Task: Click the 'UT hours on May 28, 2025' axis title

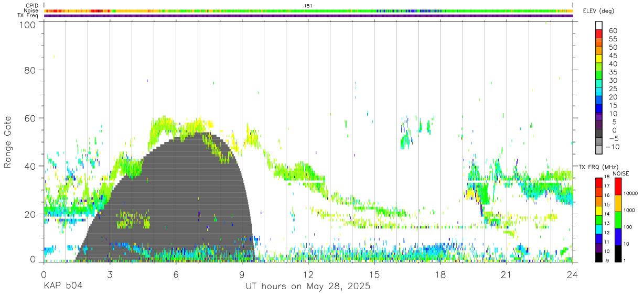Action: click(308, 287)
